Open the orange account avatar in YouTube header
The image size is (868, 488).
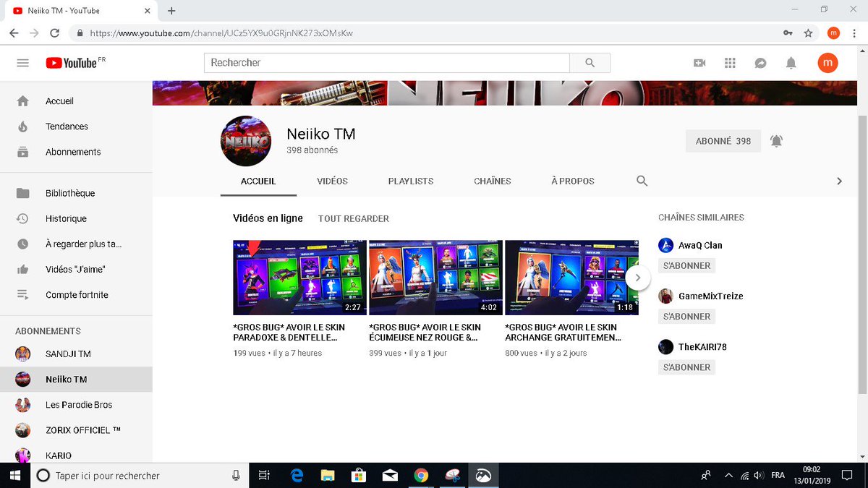click(828, 63)
